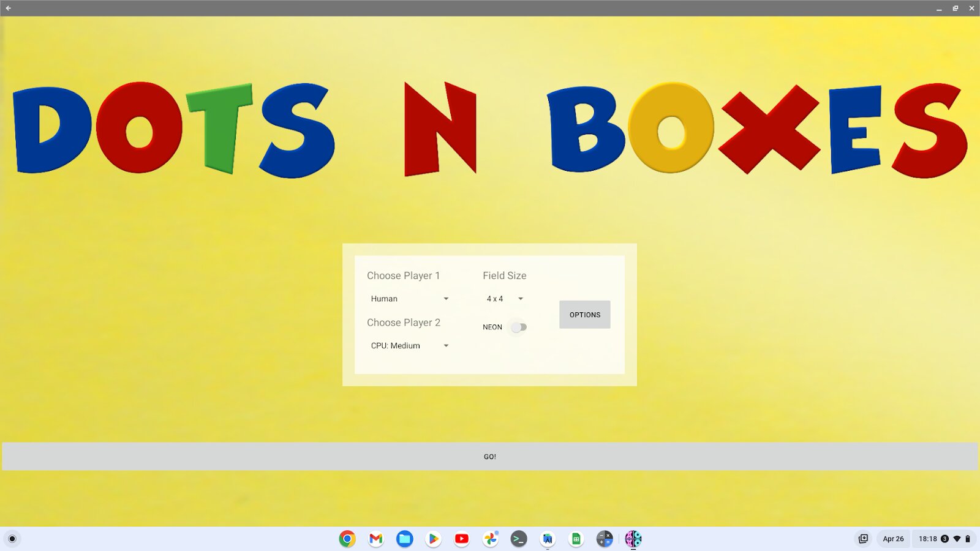Open the Player 2 CPU: Medium dropdown
The image size is (980, 551).
[x=409, y=346]
